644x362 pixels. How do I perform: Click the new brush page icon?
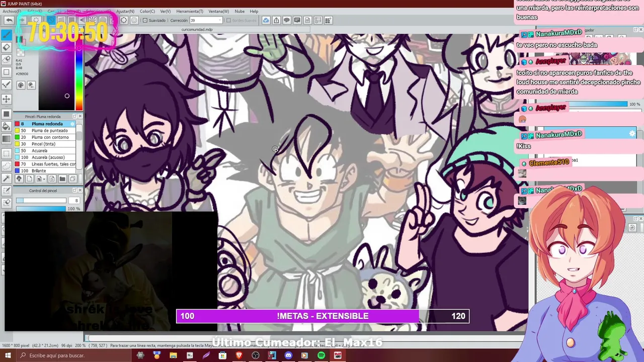tap(30, 178)
